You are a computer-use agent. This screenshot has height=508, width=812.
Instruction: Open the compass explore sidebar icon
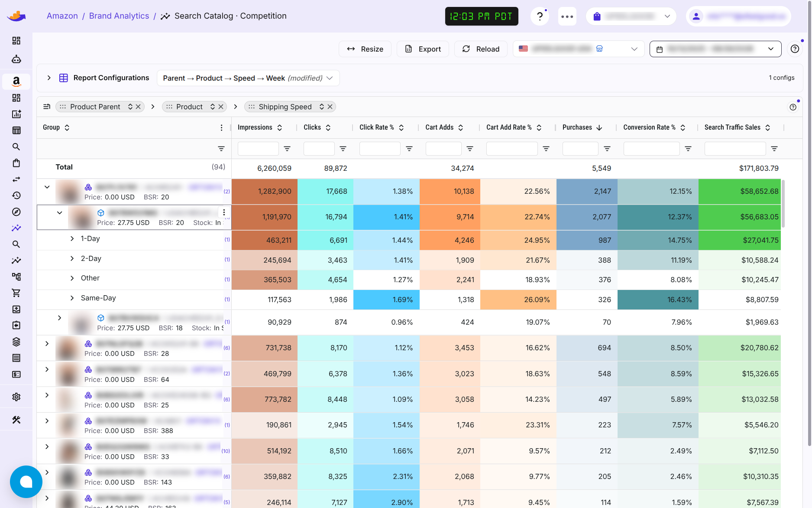[16, 212]
